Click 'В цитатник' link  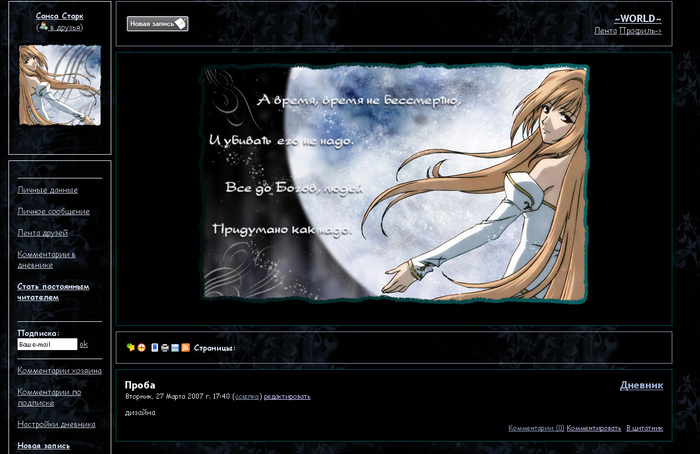click(645, 428)
